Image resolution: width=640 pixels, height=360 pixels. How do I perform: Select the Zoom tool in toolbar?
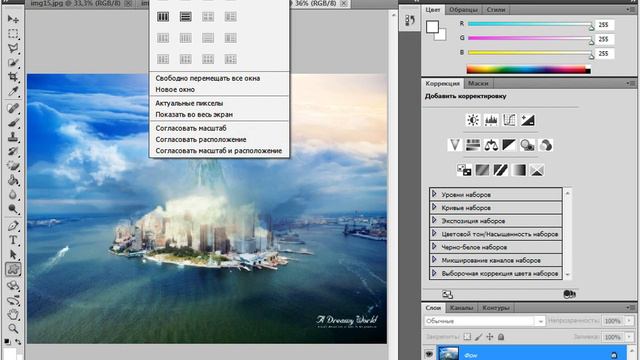13,329
